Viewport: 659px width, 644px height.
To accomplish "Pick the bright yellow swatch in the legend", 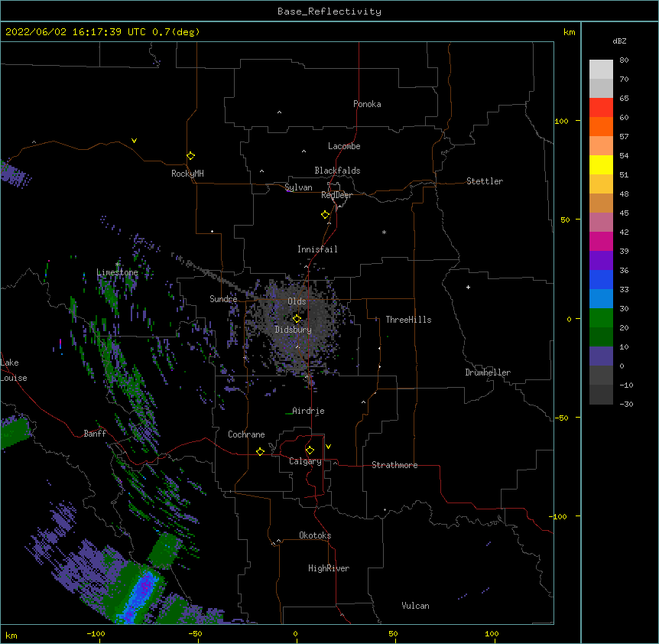I will (601, 164).
